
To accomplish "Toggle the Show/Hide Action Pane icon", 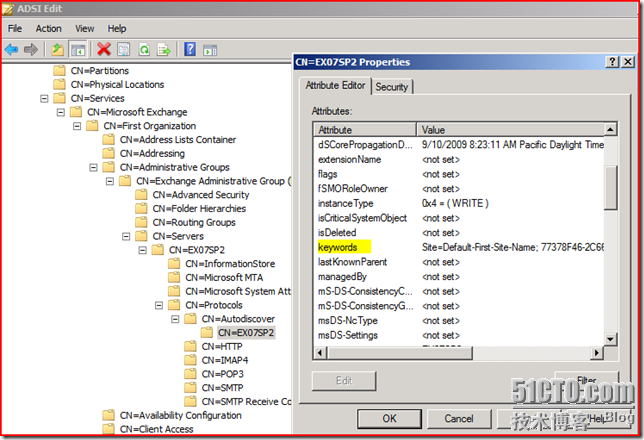I will 210,50.
